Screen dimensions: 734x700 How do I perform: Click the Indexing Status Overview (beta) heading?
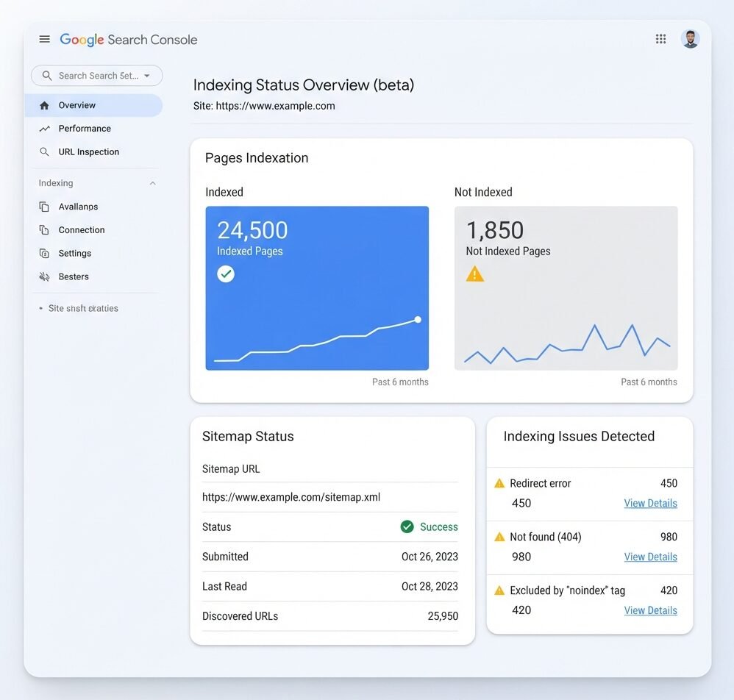tap(303, 85)
